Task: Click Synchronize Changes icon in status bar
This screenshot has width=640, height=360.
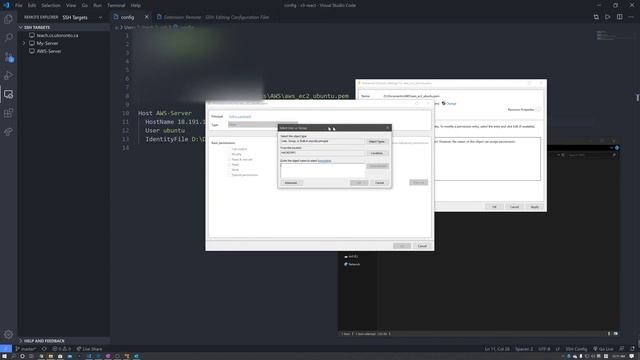Action: (44, 349)
